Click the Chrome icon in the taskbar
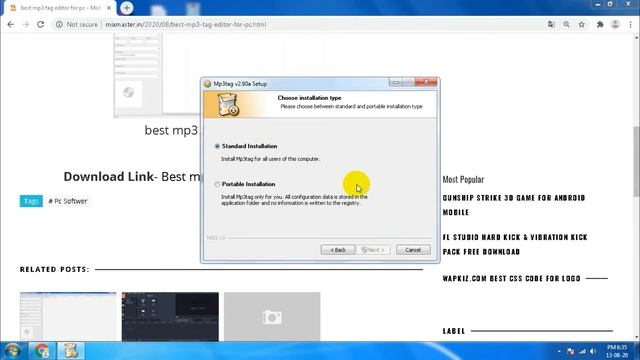640x360 pixels. pos(42,351)
